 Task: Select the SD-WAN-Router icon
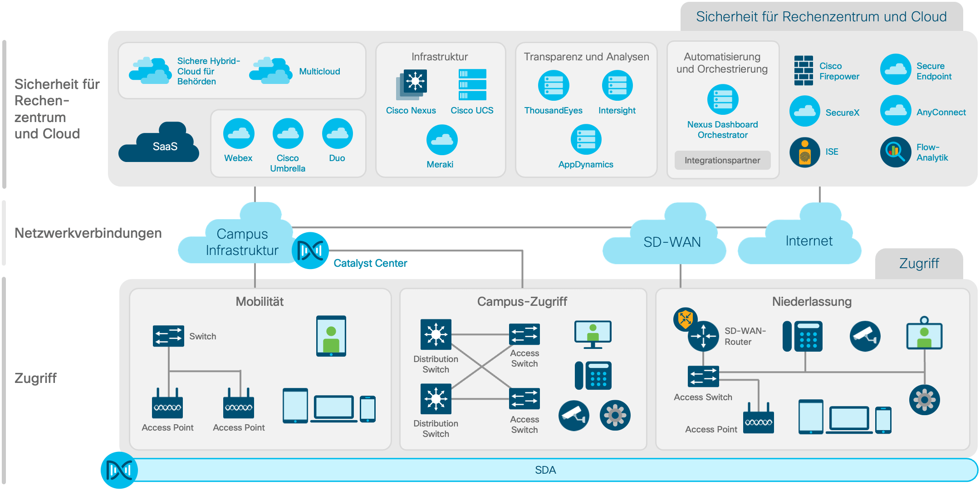[703, 336]
